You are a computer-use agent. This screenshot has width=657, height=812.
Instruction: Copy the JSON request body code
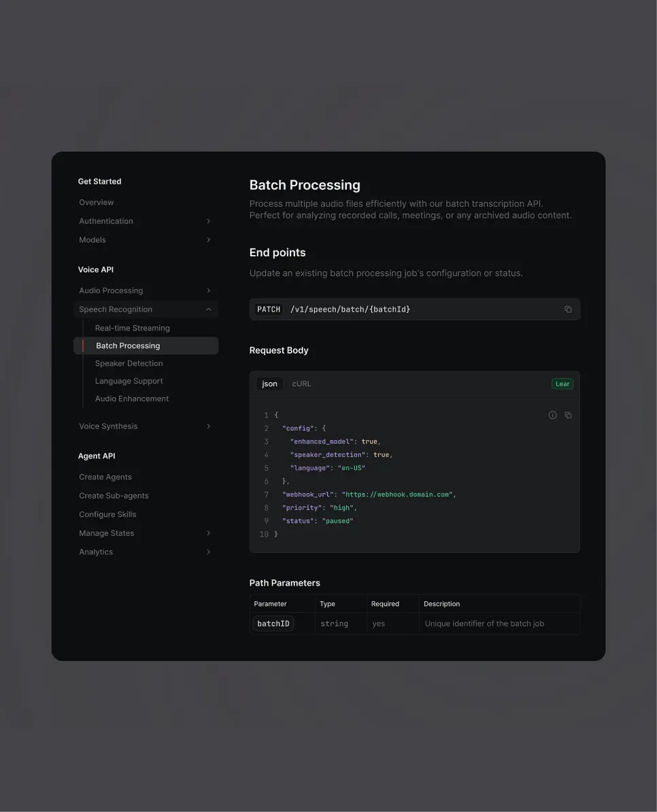[569, 415]
